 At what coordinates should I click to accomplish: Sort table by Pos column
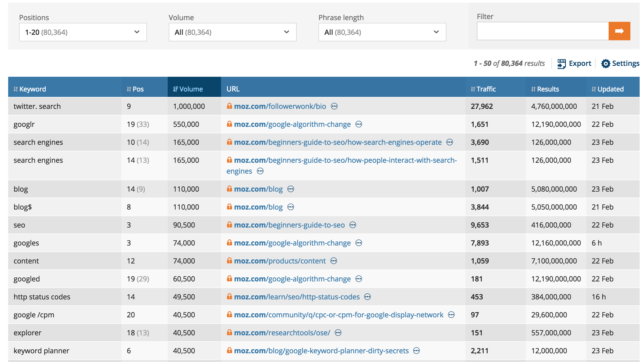pyautogui.click(x=138, y=89)
